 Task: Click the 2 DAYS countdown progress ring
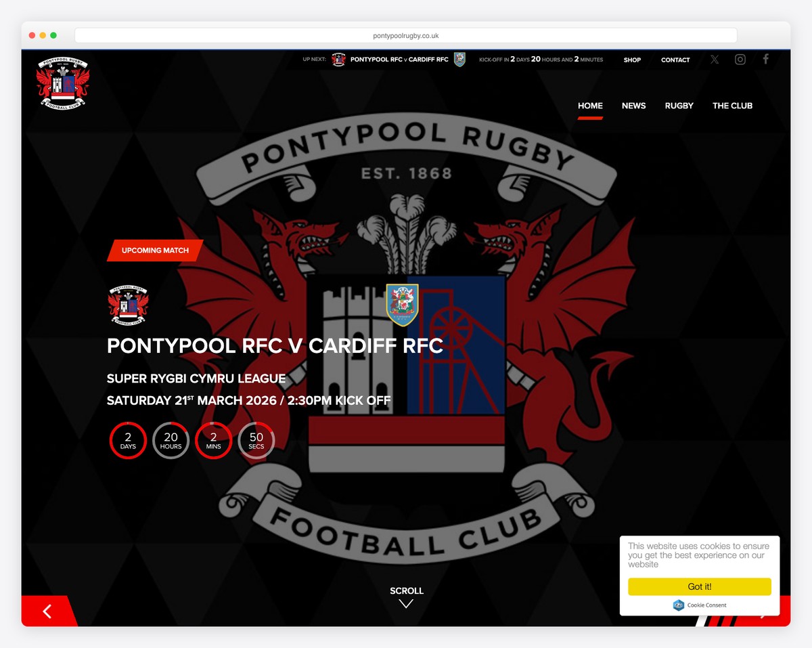pos(128,440)
